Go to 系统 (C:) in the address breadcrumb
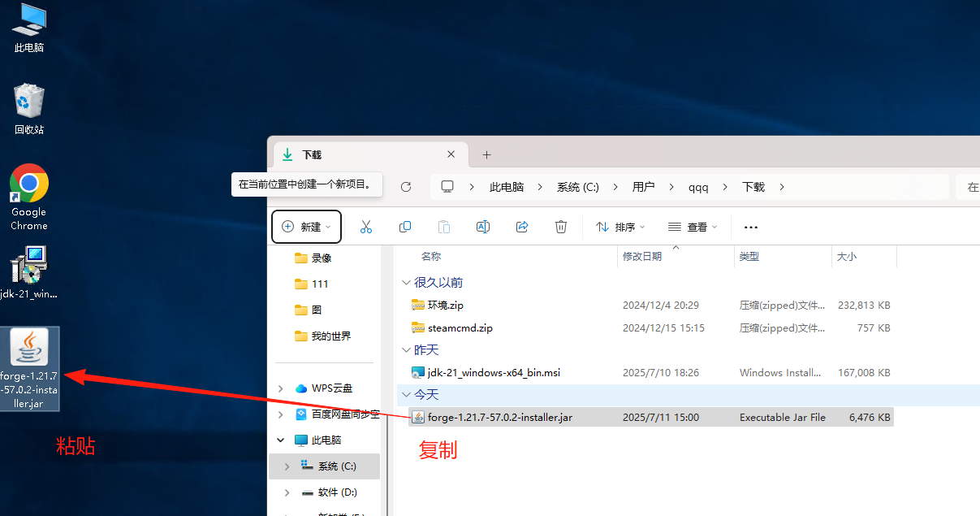980x516 pixels. coord(578,187)
